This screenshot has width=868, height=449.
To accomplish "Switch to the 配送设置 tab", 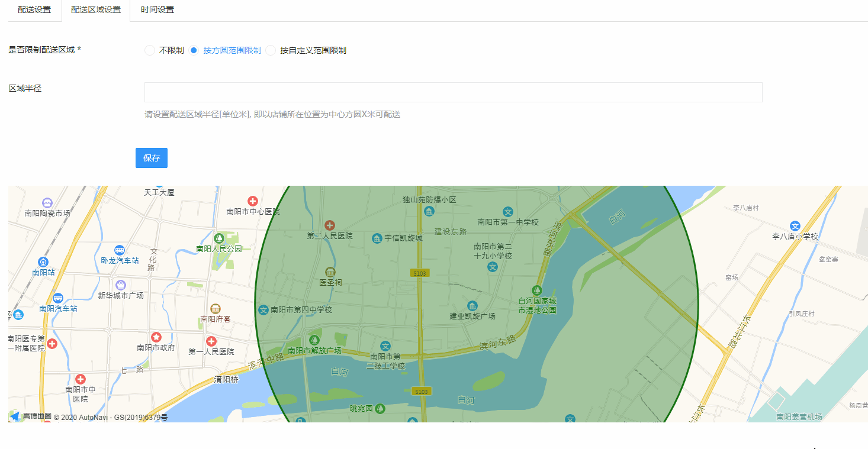I will 34,10.
